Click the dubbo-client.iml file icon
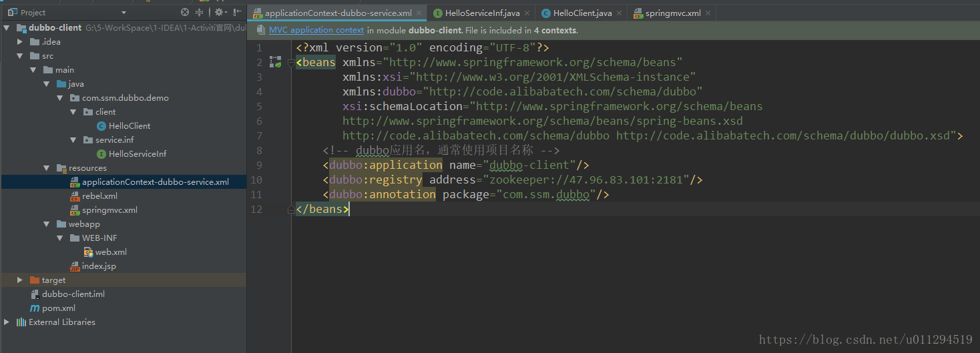This screenshot has height=353, width=980. click(35, 294)
